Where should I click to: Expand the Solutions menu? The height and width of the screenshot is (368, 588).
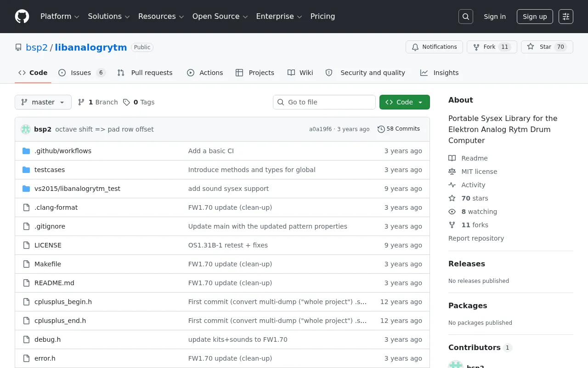(109, 17)
